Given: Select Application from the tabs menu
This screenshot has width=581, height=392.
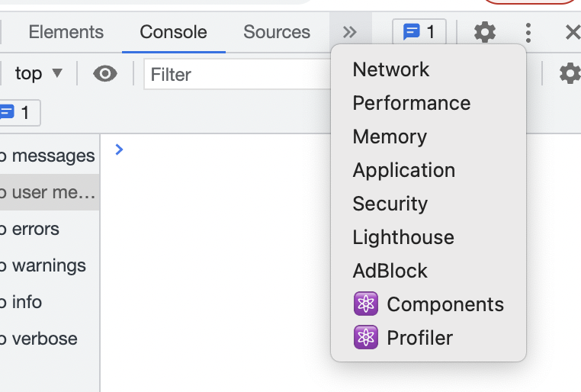Looking at the screenshot, I should coord(404,170).
